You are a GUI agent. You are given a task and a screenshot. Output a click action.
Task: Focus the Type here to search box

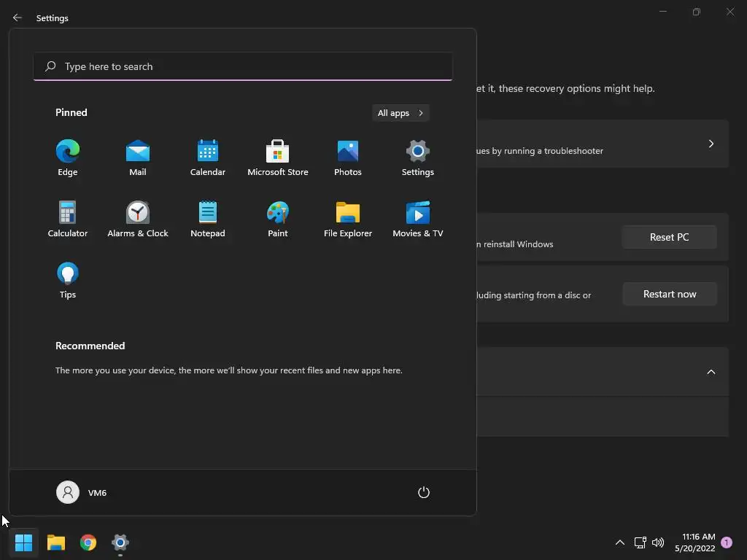(x=243, y=66)
